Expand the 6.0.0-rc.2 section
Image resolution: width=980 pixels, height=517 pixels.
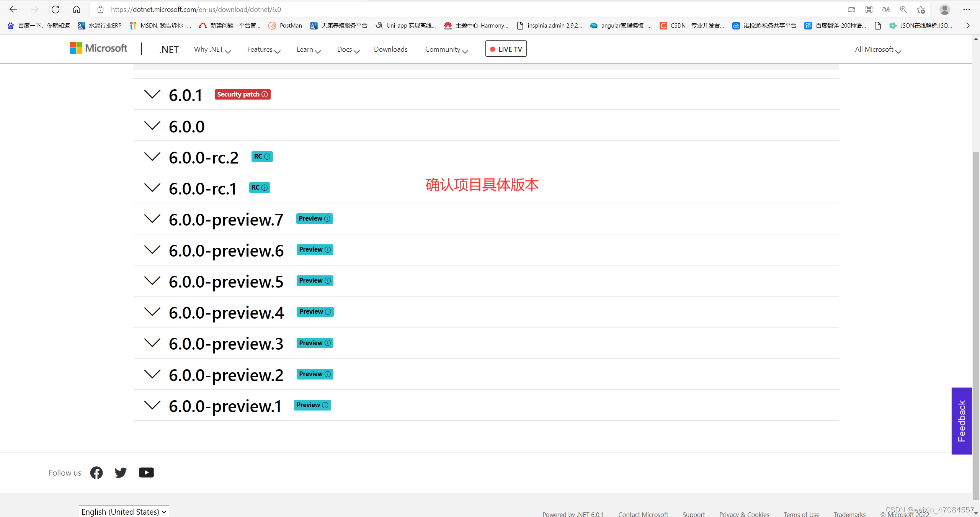(x=152, y=157)
